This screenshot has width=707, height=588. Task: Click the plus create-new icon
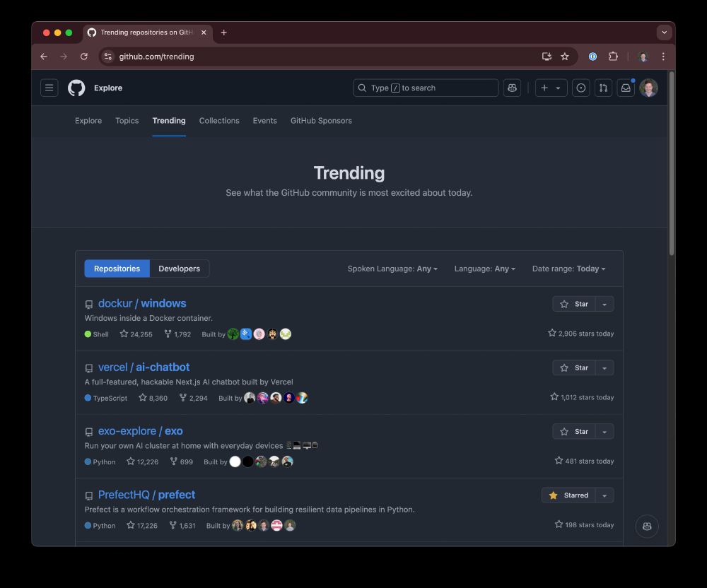point(544,88)
